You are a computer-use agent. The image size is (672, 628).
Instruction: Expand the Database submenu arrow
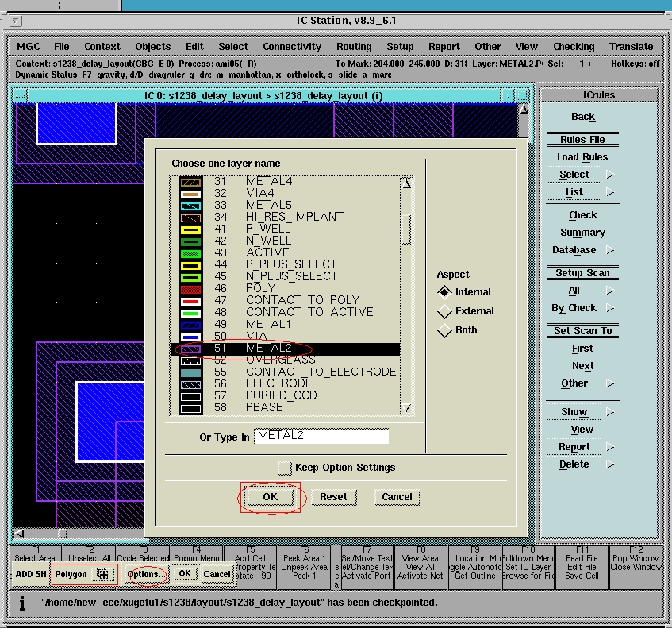pos(611,250)
